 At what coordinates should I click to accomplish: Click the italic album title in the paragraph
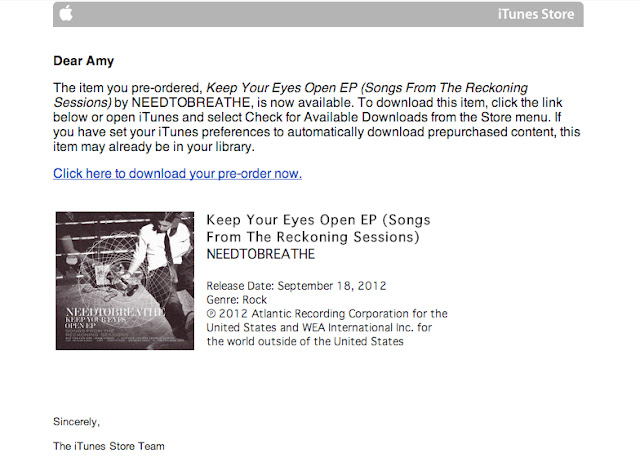291,95
